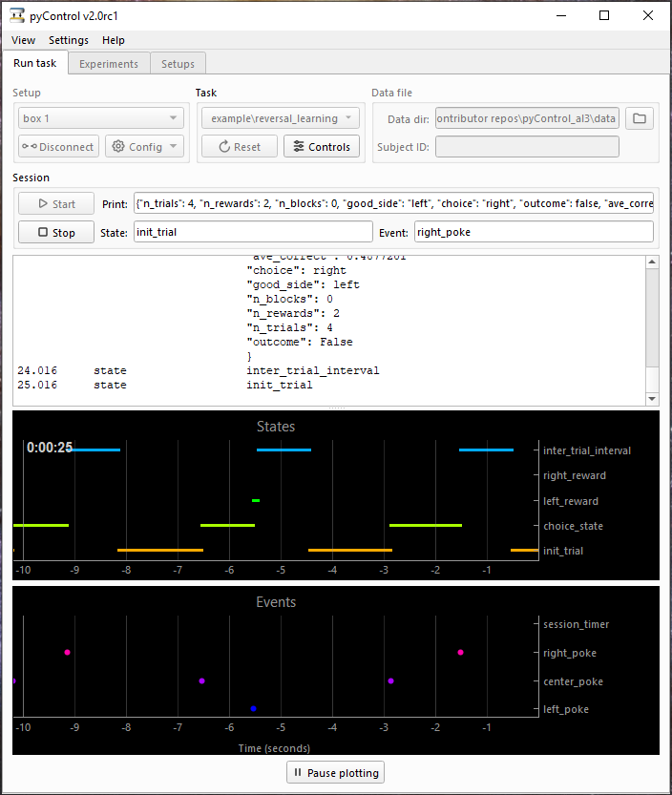The height and width of the screenshot is (795, 672).
Task: Click the "n_rewards": 2 log line
Action: tap(293, 313)
